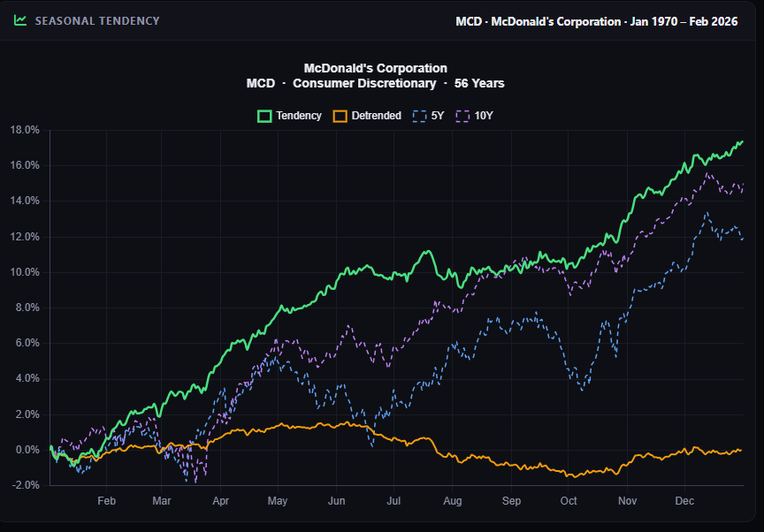Click the line-chart icon beside SEASONAL TENDENCY
The image size is (764, 532).
(x=20, y=20)
